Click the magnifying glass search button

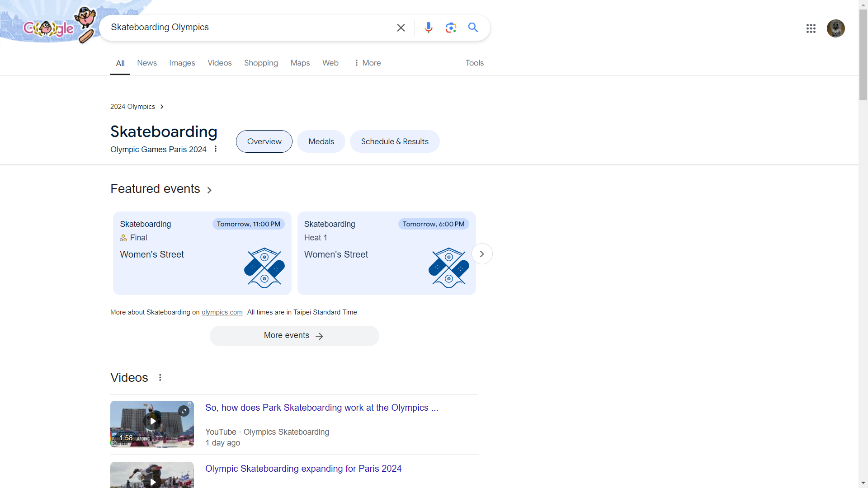[473, 28]
